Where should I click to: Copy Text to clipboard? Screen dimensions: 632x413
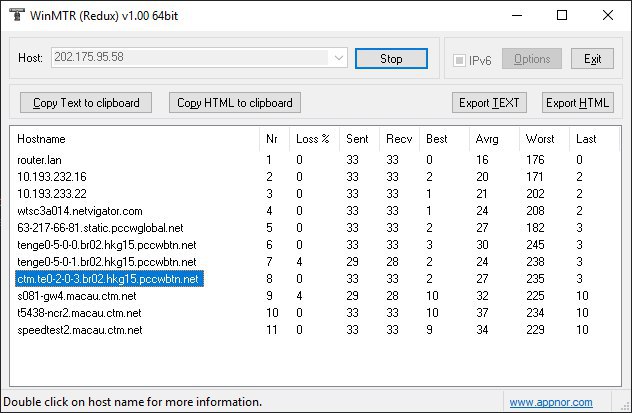point(86,103)
